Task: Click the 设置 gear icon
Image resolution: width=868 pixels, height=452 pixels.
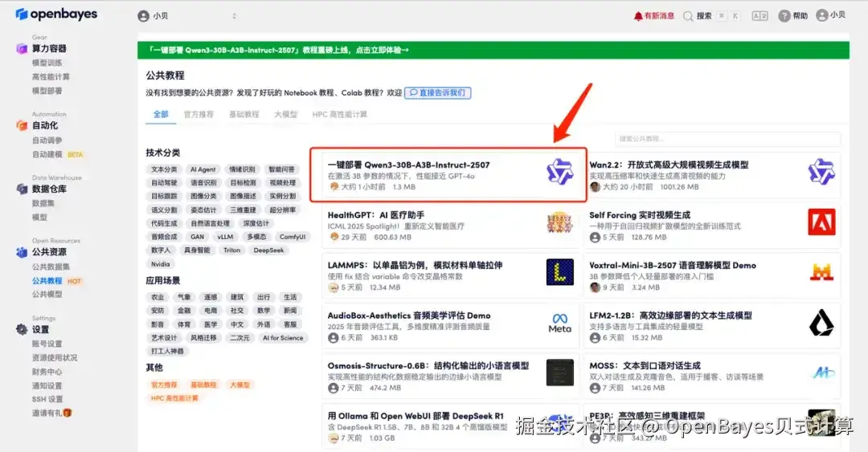Action: tap(22, 330)
